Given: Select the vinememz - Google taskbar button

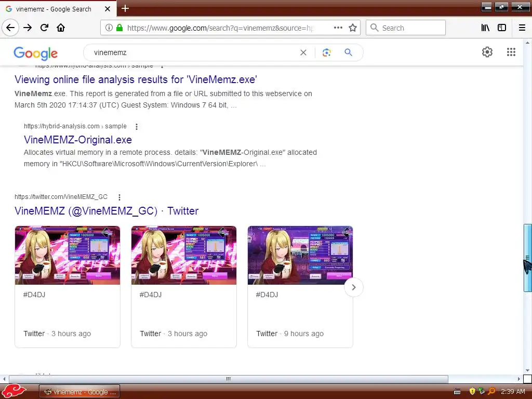Looking at the screenshot, I should point(79,392).
